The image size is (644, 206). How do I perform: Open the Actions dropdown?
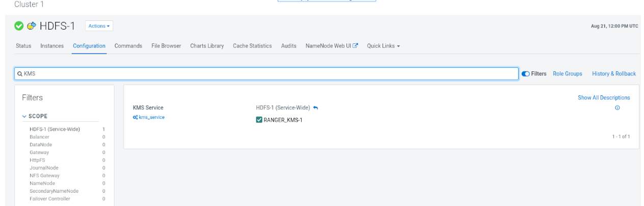[x=99, y=26]
